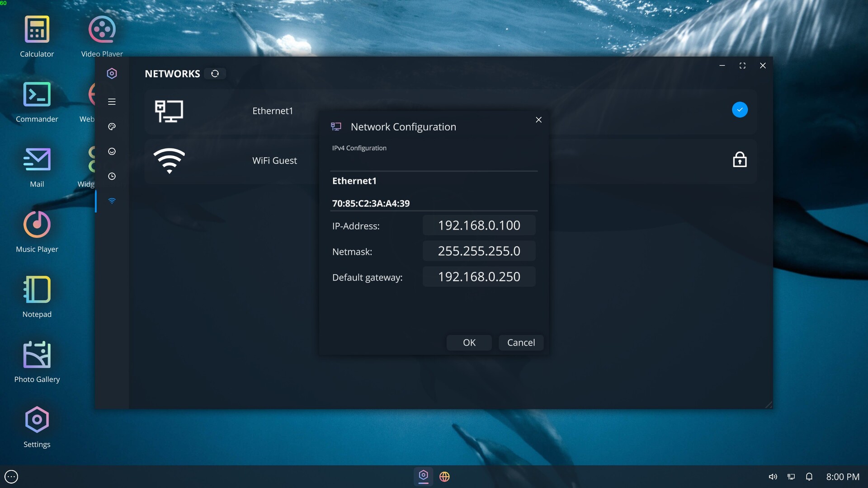Open the clock time settings icon

point(112,176)
